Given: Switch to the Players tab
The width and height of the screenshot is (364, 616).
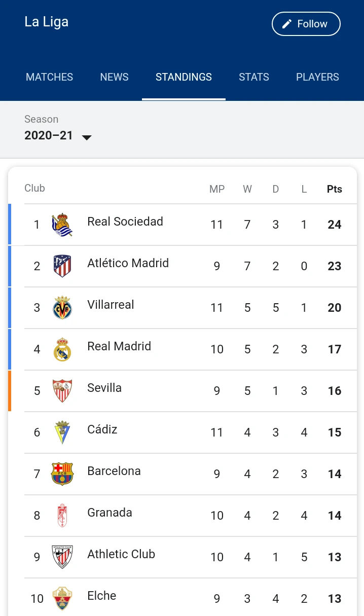Looking at the screenshot, I should 317,77.
